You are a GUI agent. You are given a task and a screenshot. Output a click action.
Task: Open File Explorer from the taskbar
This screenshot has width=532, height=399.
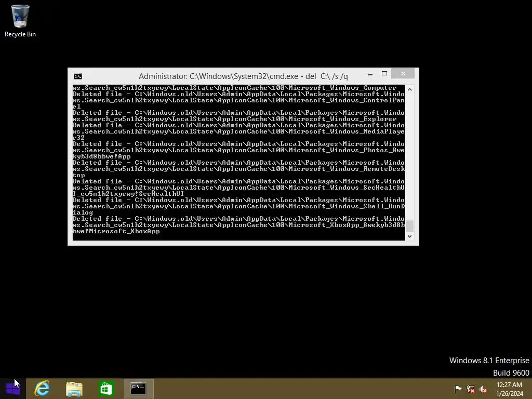[x=74, y=389]
